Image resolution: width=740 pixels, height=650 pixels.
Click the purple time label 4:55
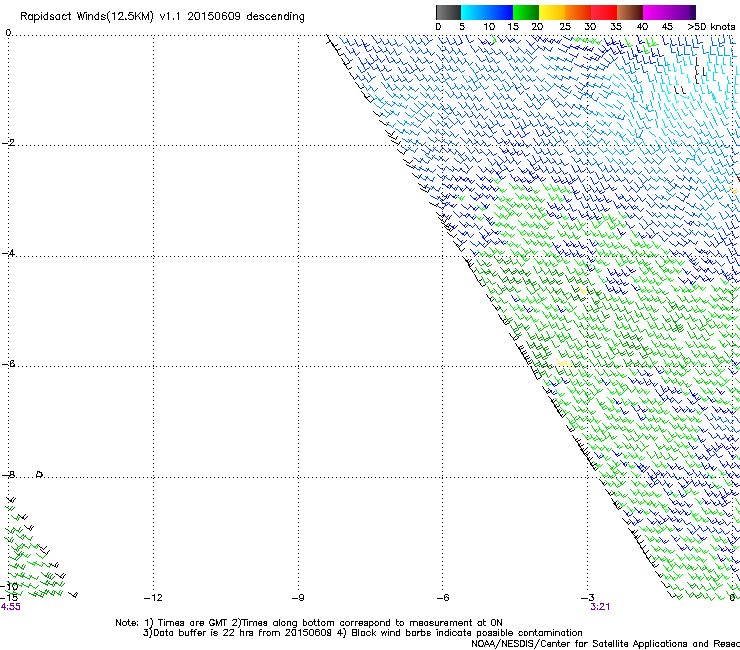10,607
